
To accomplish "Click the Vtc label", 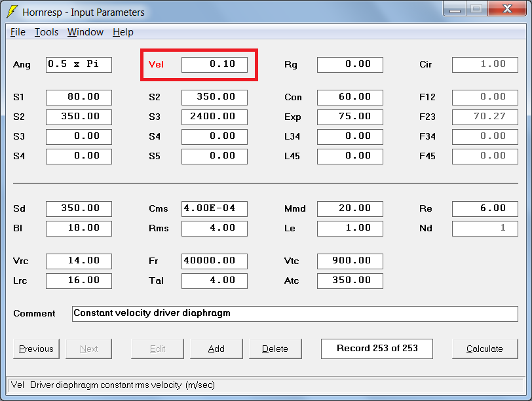I will 292,261.
